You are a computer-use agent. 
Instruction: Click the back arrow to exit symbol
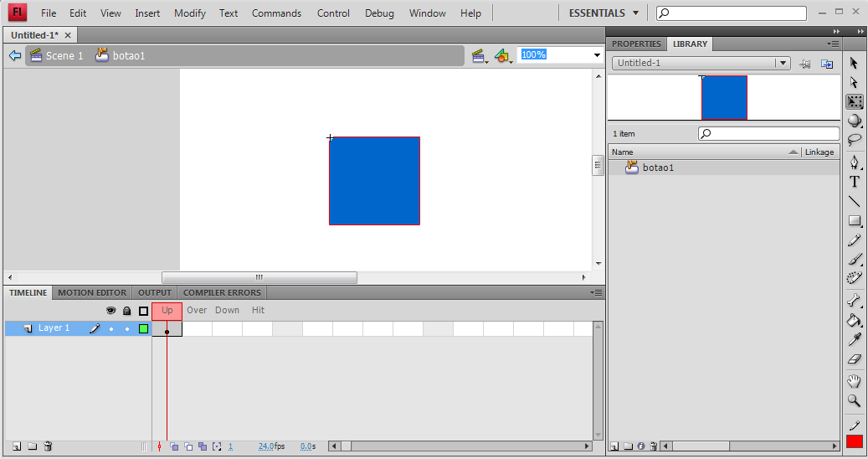pyautogui.click(x=15, y=55)
